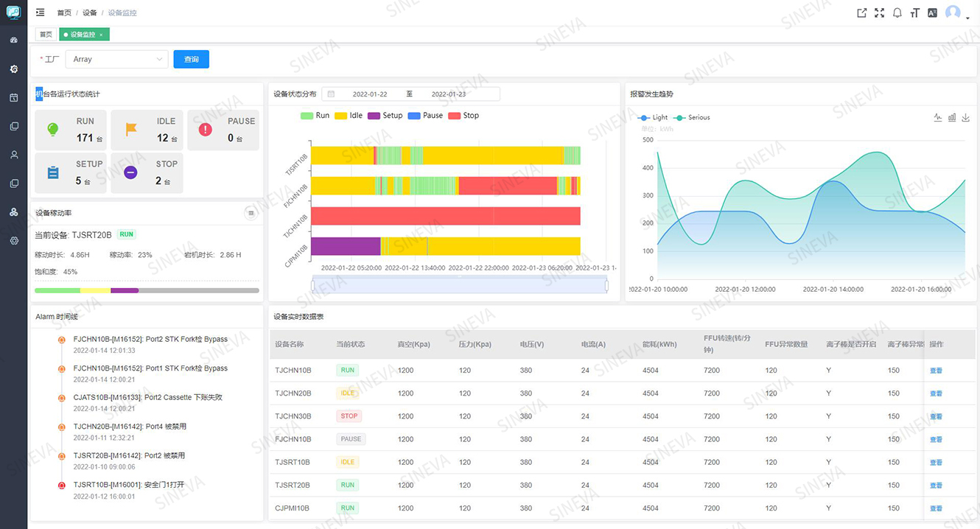Open the three-circles cluster icon in sidebar
980x529 pixels.
pos(13,212)
